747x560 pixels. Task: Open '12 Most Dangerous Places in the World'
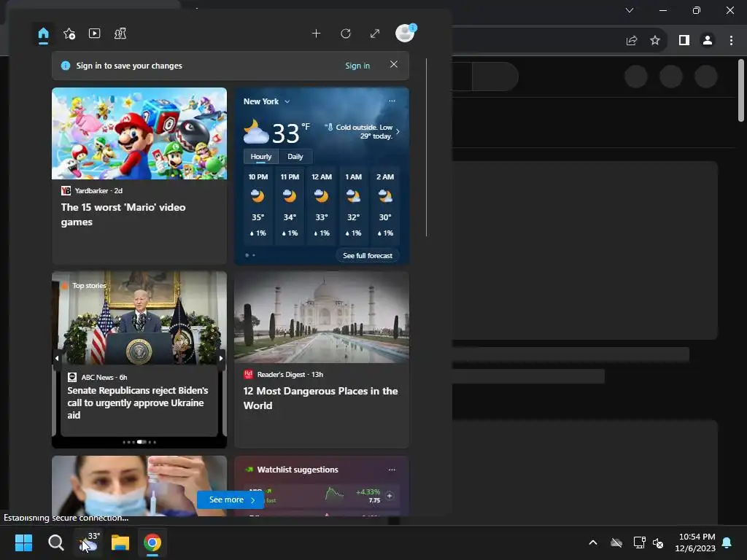[320, 398]
